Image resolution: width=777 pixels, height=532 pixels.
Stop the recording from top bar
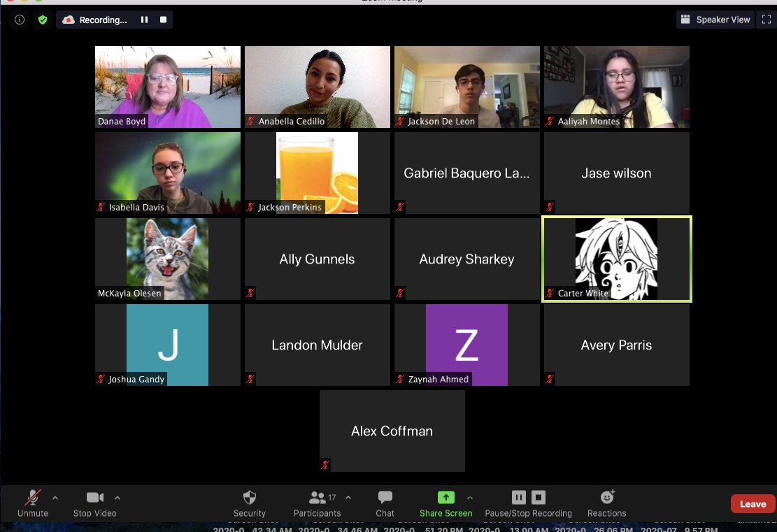(x=163, y=20)
